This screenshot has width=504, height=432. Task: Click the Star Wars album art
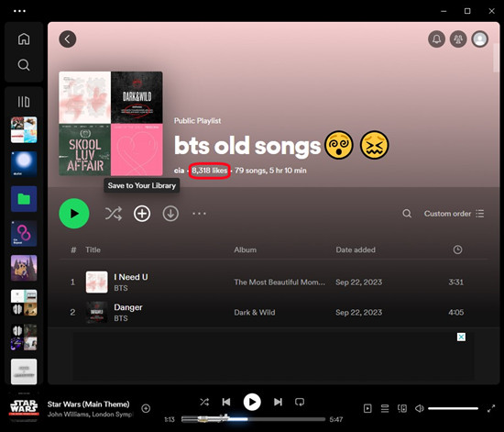coord(24,407)
